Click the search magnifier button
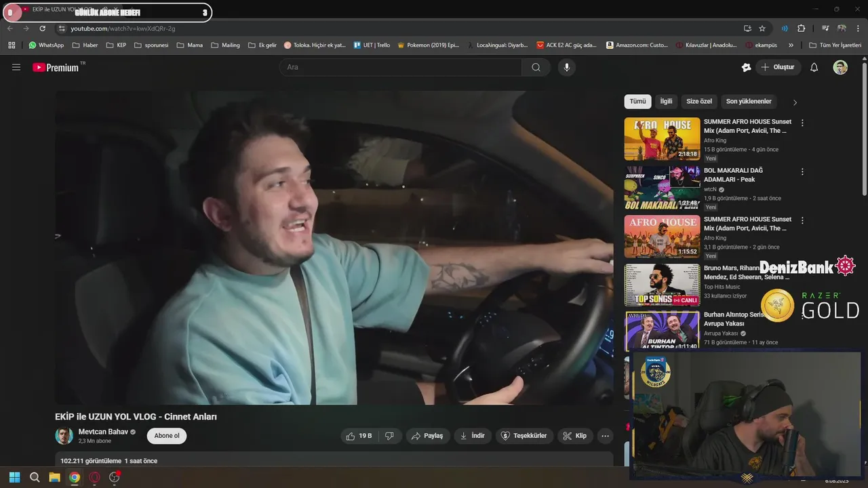The image size is (868, 488). [536, 67]
